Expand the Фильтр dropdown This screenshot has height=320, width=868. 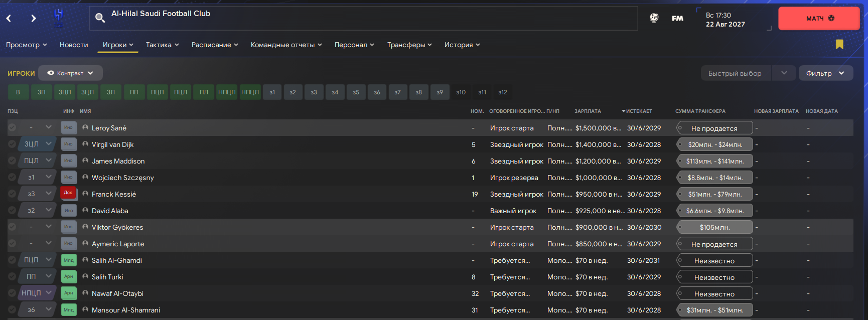pyautogui.click(x=825, y=73)
